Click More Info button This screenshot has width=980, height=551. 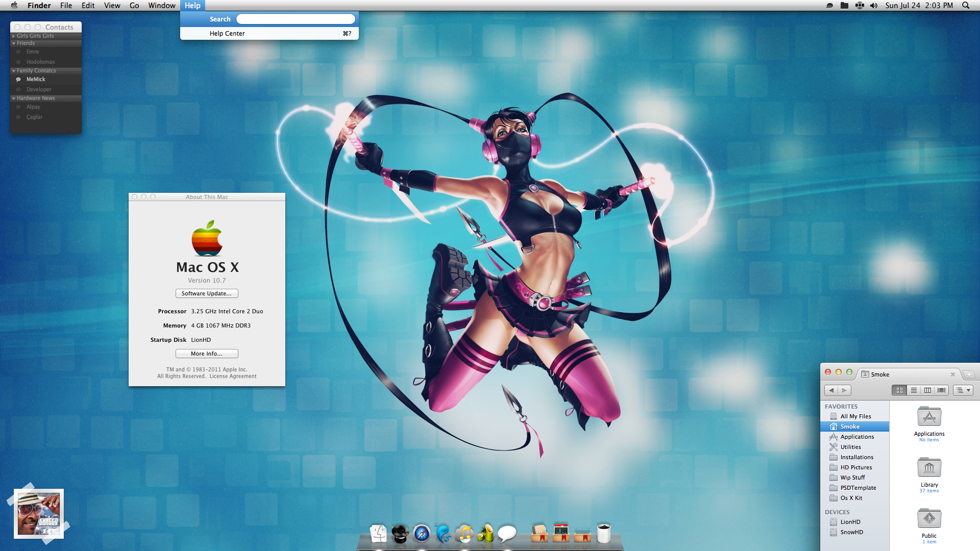tap(207, 354)
